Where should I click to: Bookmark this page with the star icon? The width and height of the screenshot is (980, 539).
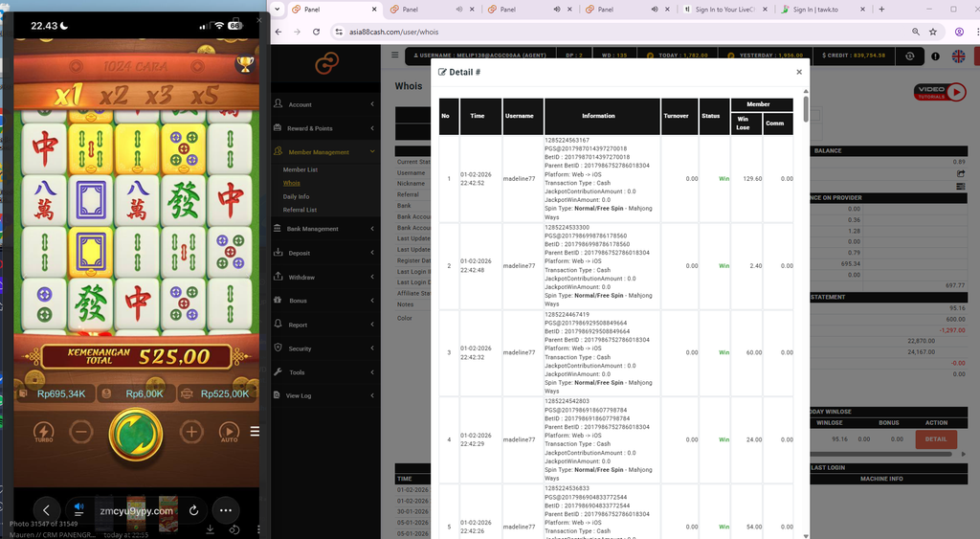click(x=933, y=32)
